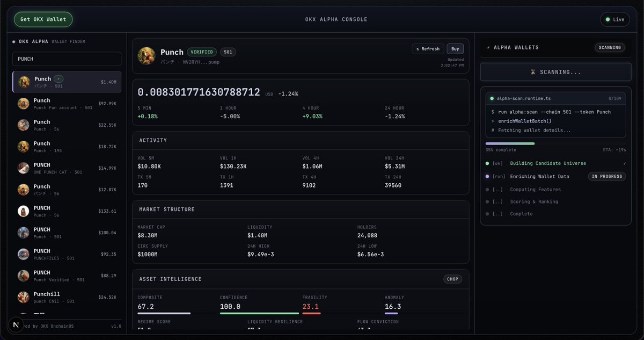Click the Refresh button
The image size is (644, 340).
click(428, 49)
